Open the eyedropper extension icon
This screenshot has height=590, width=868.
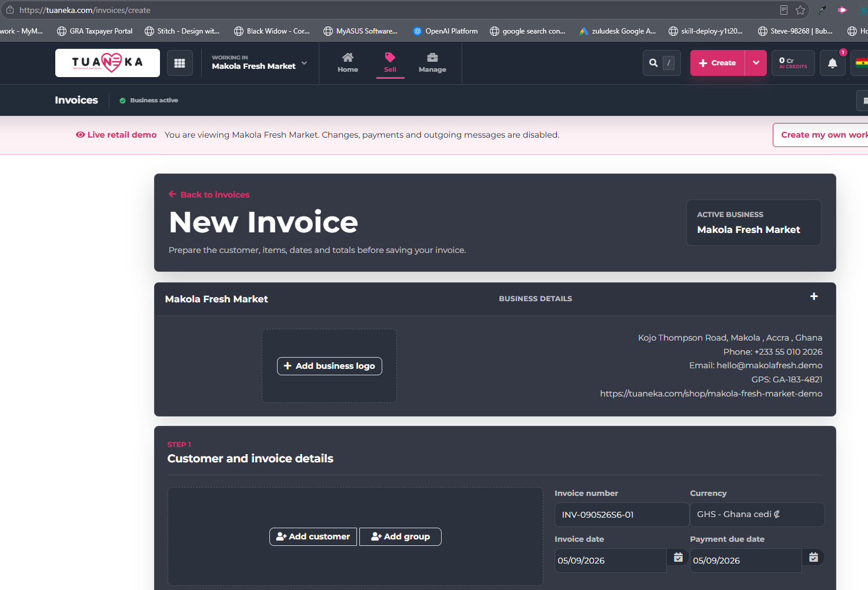click(823, 10)
